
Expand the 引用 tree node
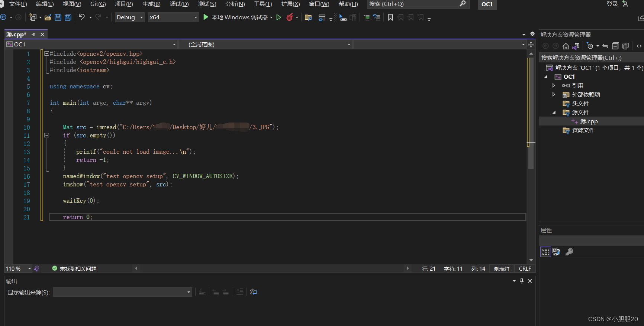pos(554,86)
